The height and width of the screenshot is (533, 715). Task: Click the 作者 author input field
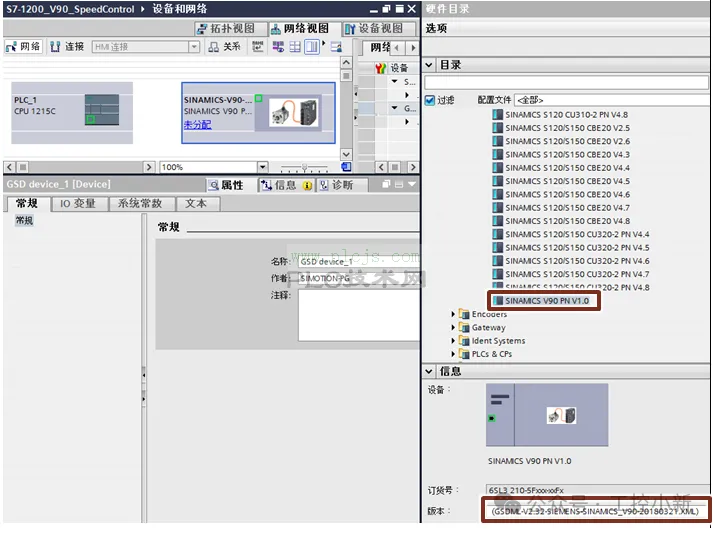pos(359,279)
